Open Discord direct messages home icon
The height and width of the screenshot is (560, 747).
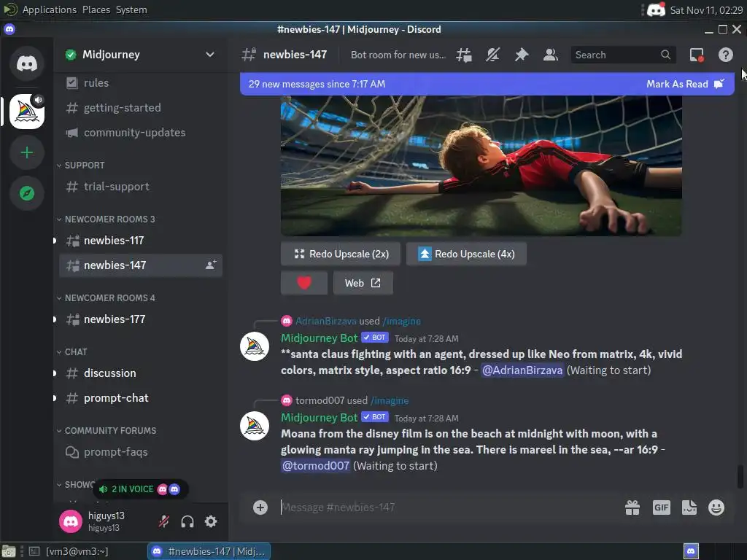(x=27, y=63)
